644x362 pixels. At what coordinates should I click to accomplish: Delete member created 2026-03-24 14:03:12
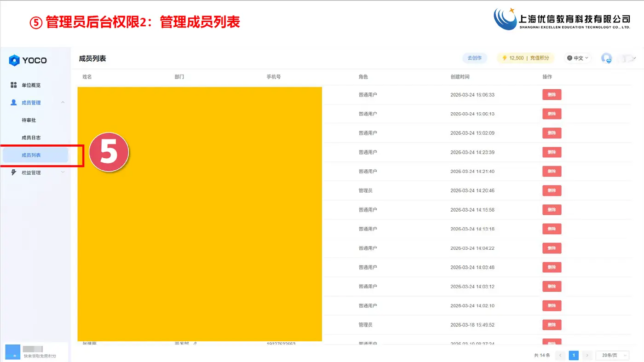(x=552, y=287)
